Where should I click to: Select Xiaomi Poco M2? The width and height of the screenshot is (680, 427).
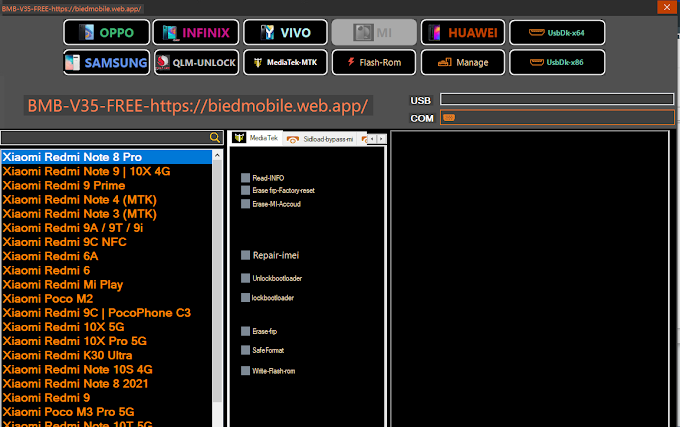[107, 299]
